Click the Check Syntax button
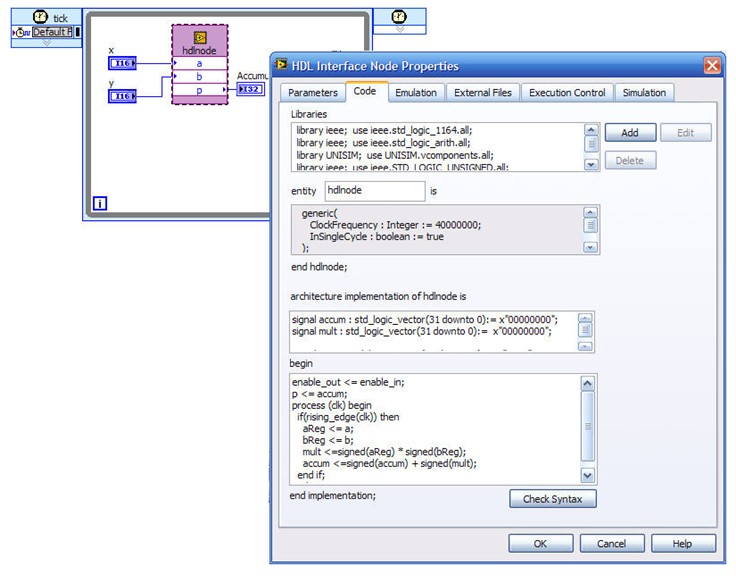The width and height of the screenshot is (736, 576). coord(553,499)
